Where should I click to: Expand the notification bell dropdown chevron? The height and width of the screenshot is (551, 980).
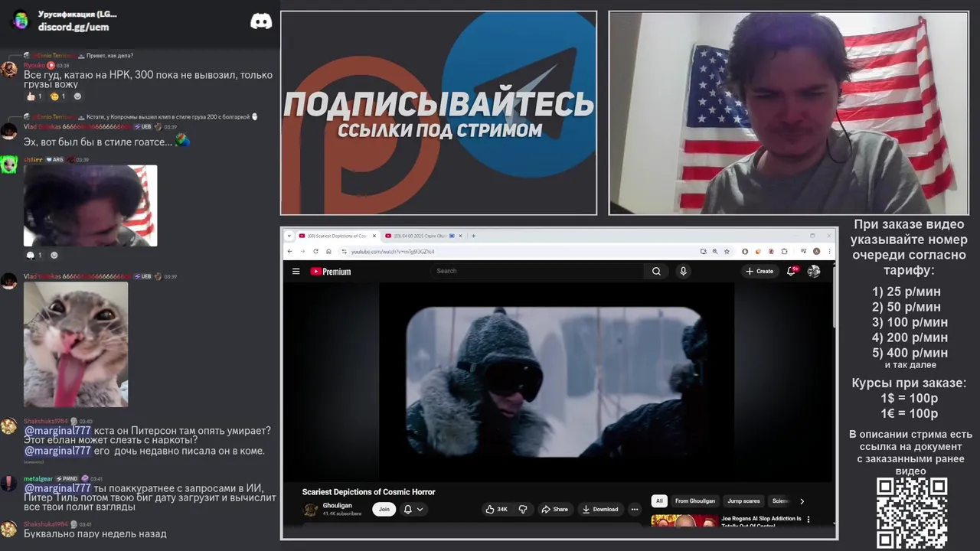420,509
